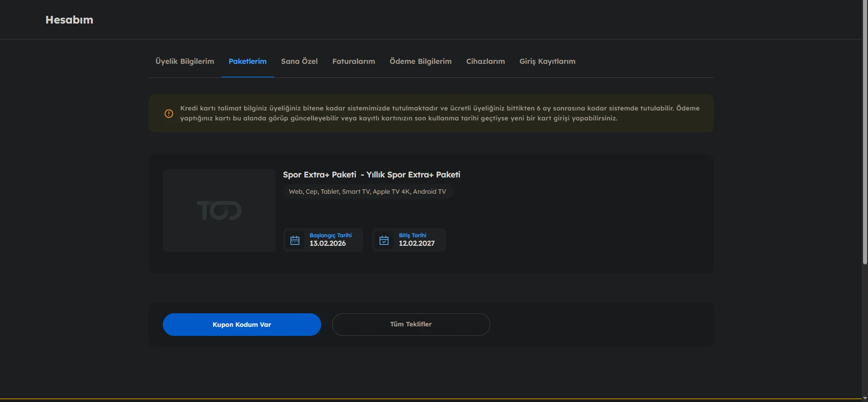Click the Bitiş Tarihi label
This screenshot has height=402, width=868.
point(413,235)
